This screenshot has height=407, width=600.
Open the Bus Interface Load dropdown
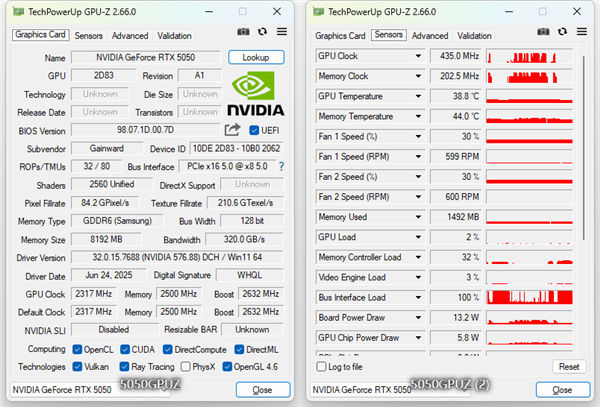(x=418, y=298)
